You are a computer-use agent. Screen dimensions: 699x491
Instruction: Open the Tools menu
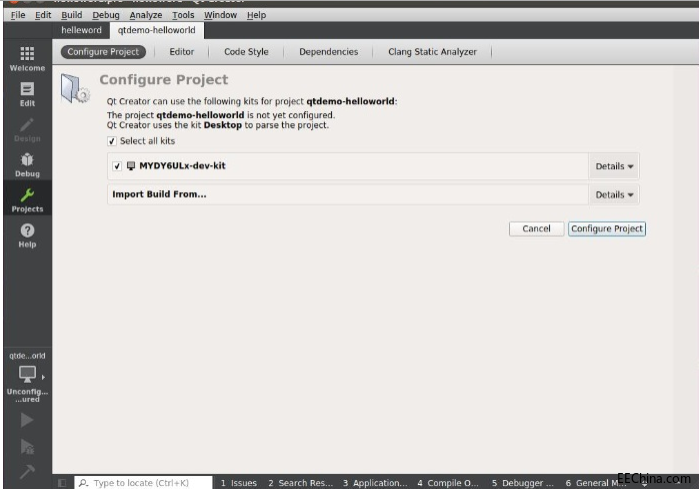(183, 15)
